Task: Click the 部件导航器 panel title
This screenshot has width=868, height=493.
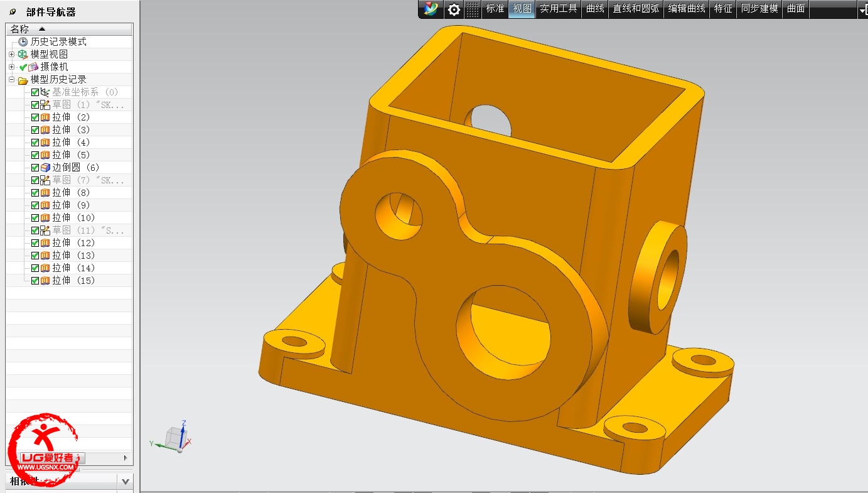Action: [51, 12]
